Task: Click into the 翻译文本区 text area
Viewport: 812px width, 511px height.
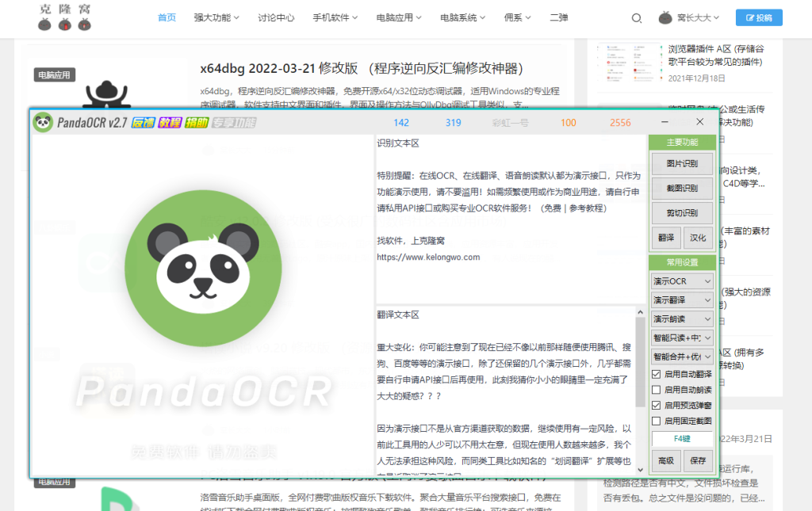Action: (505, 391)
